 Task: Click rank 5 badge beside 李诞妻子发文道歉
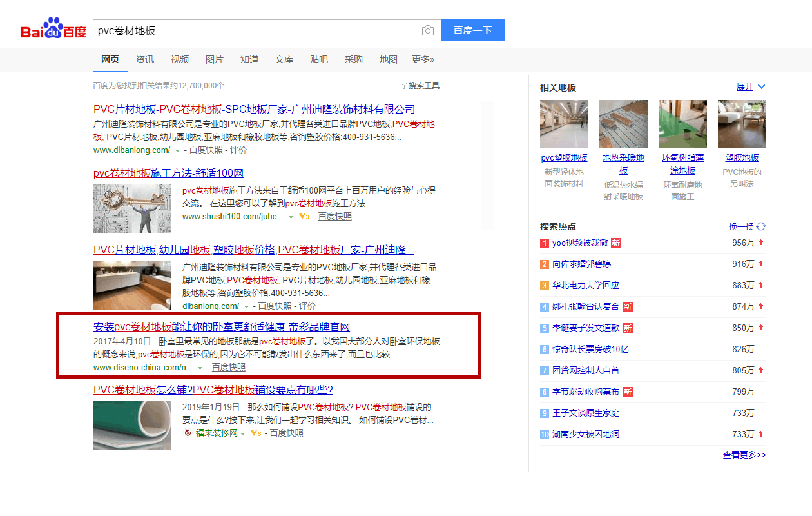point(545,328)
